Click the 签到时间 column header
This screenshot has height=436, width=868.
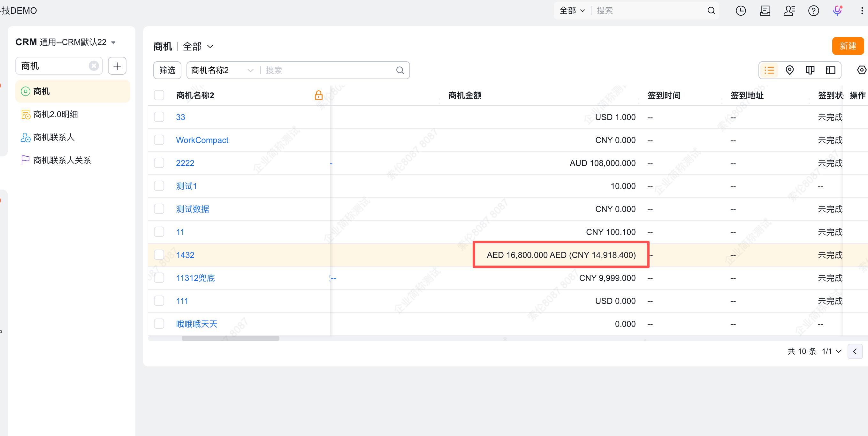pos(664,95)
